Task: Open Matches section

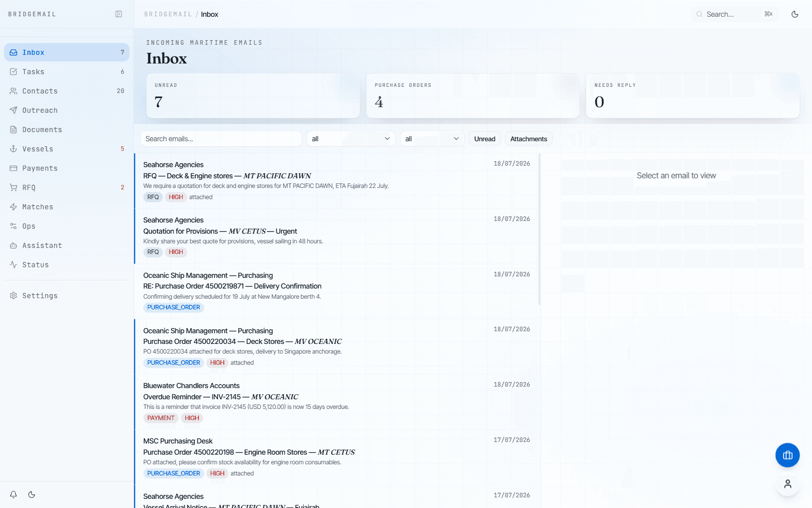Action: (66, 207)
